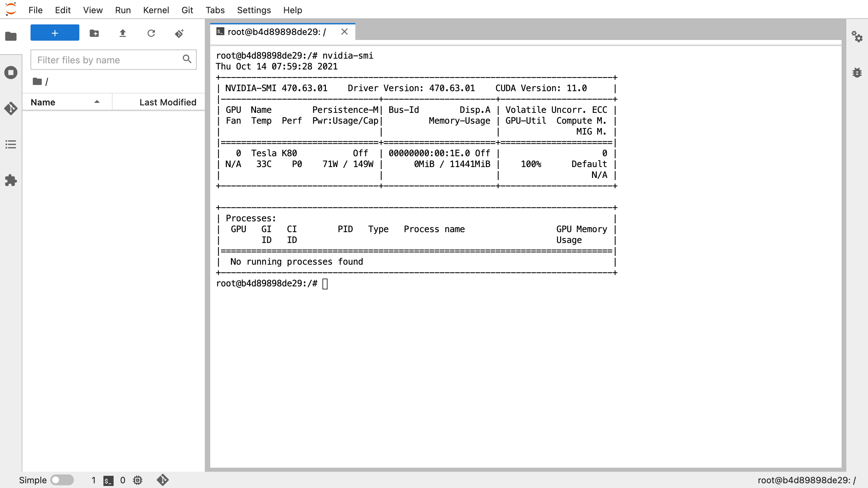Viewport: 868px width, 488px height.
Task: Open the Table of Contents panel
Action: (11, 145)
